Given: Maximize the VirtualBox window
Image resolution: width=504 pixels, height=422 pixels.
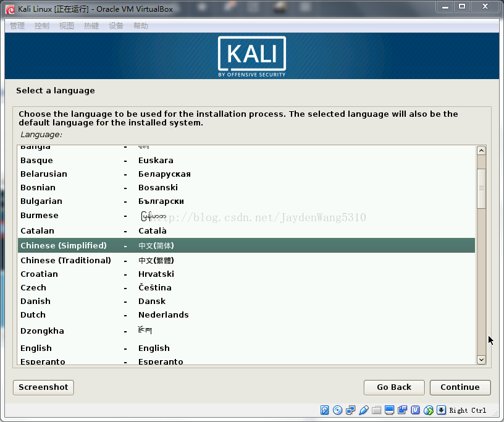Looking at the screenshot, I should (462, 7).
